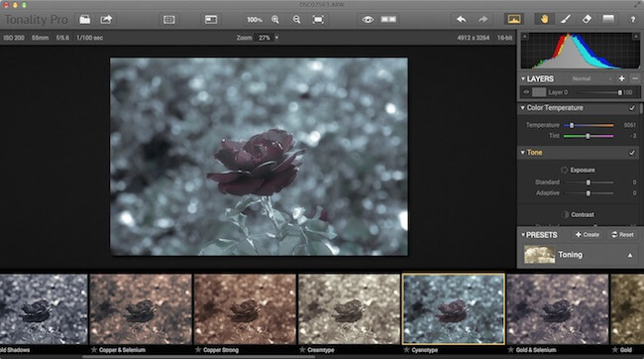
Task: Click Create preset button
Action: 588,235
